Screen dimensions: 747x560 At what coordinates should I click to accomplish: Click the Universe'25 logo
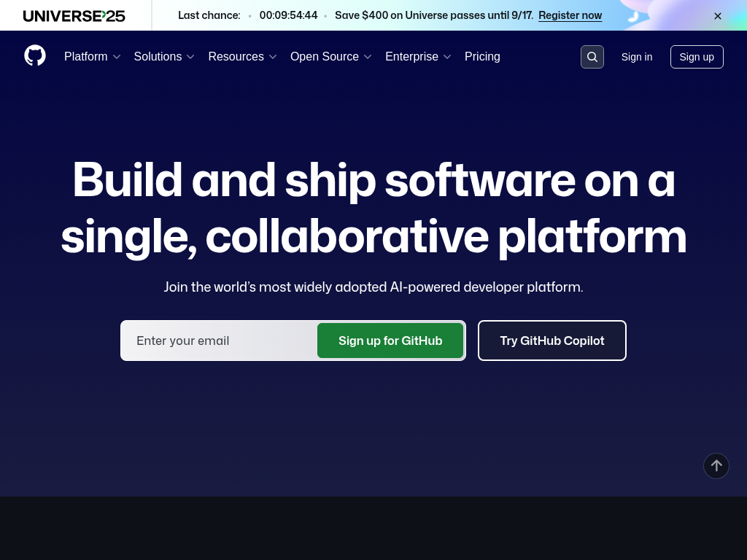pos(74,16)
